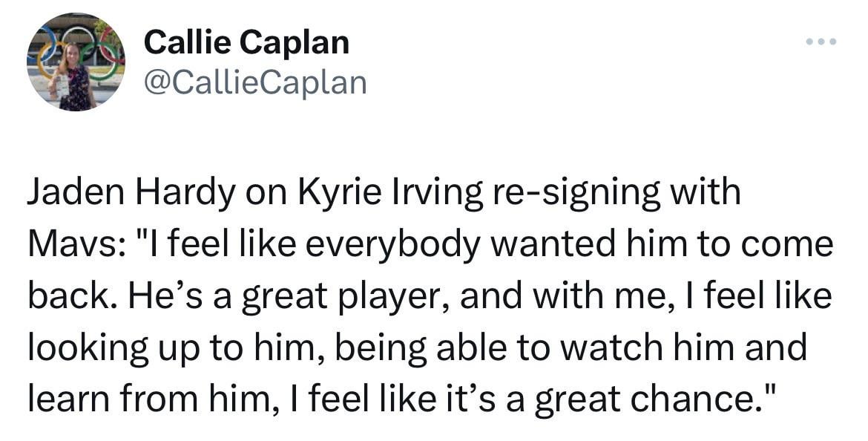
Task: Click the word "Mavs:" in the tweet
Action: [70, 245]
